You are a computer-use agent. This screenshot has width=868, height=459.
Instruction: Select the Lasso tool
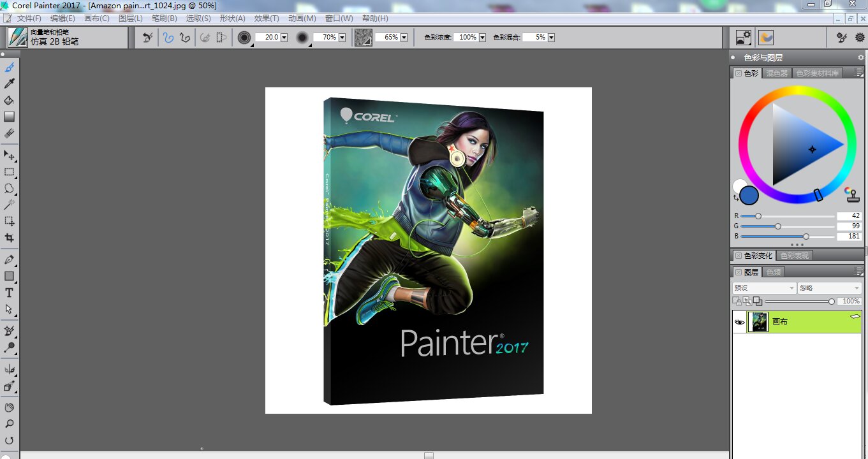[10, 188]
